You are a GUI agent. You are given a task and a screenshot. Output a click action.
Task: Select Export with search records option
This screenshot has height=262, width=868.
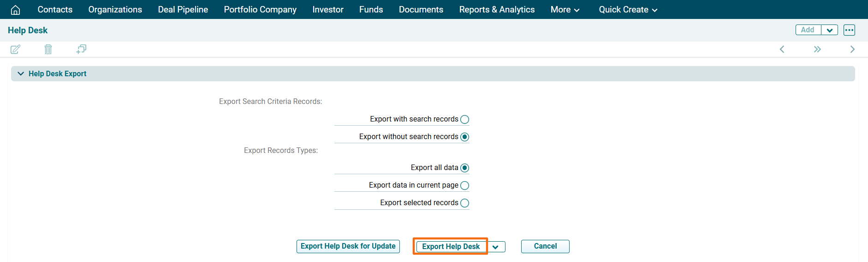464,120
